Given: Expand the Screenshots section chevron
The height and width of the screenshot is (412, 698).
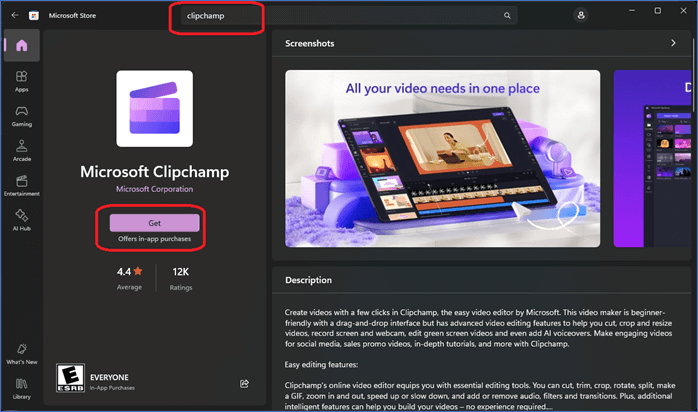Looking at the screenshot, I should click(673, 43).
